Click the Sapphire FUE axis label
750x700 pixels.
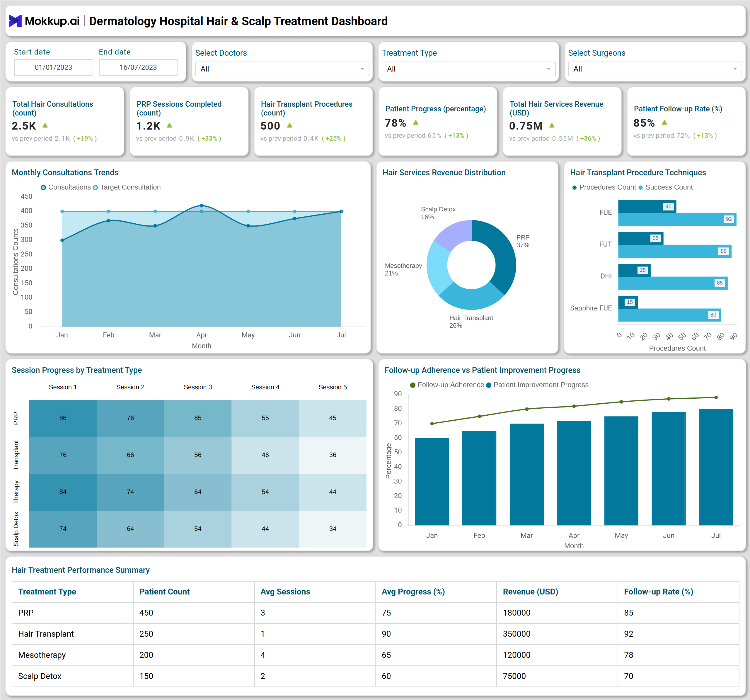tap(591, 308)
